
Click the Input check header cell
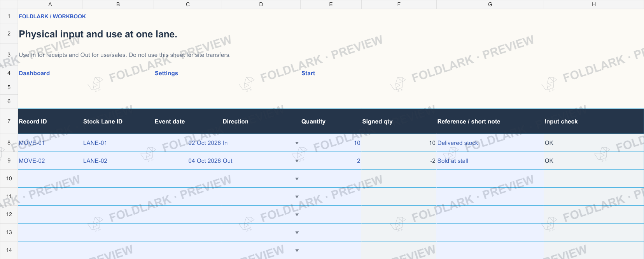(594, 122)
